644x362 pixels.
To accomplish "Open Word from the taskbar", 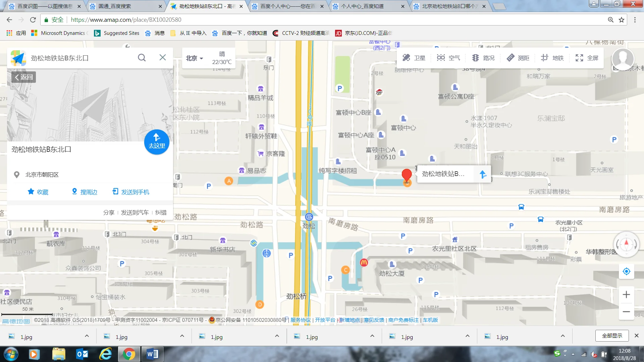I will (x=153, y=354).
